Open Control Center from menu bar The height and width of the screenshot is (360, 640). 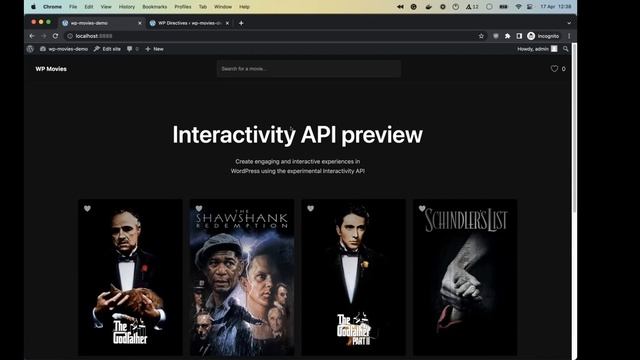point(530,7)
